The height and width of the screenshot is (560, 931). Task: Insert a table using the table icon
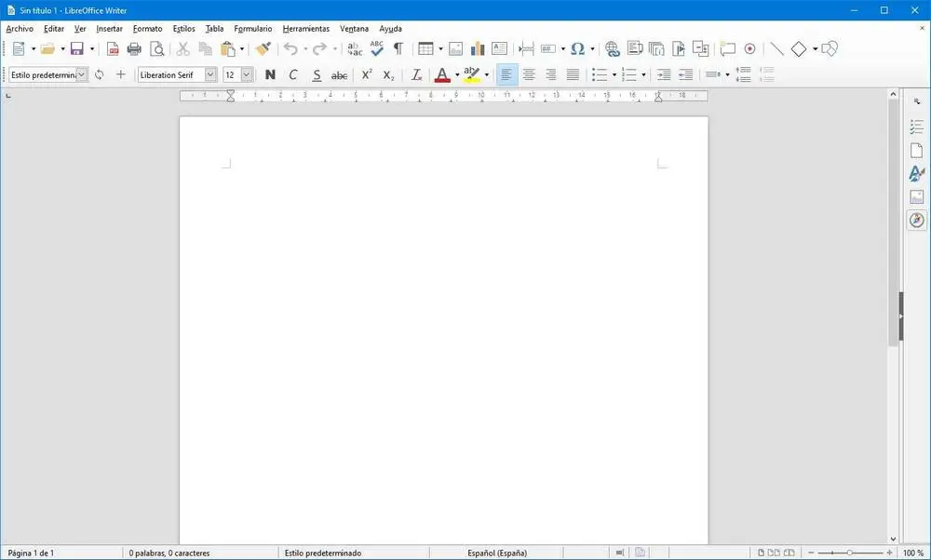click(425, 49)
